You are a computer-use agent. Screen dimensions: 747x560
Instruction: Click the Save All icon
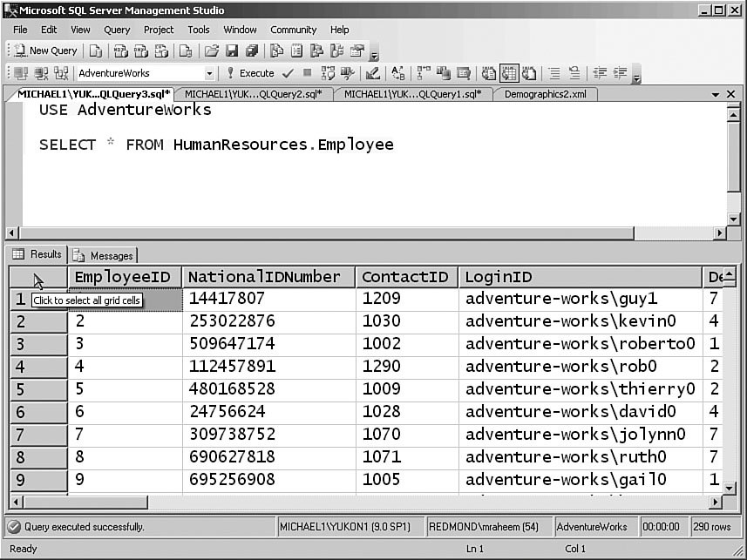point(252,51)
